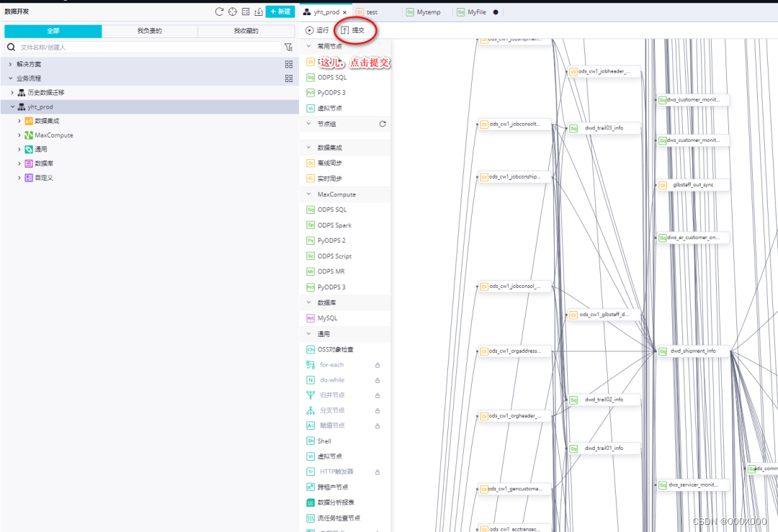
Task: Click the dwd_trail02_info canvas node
Action: pos(604,400)
